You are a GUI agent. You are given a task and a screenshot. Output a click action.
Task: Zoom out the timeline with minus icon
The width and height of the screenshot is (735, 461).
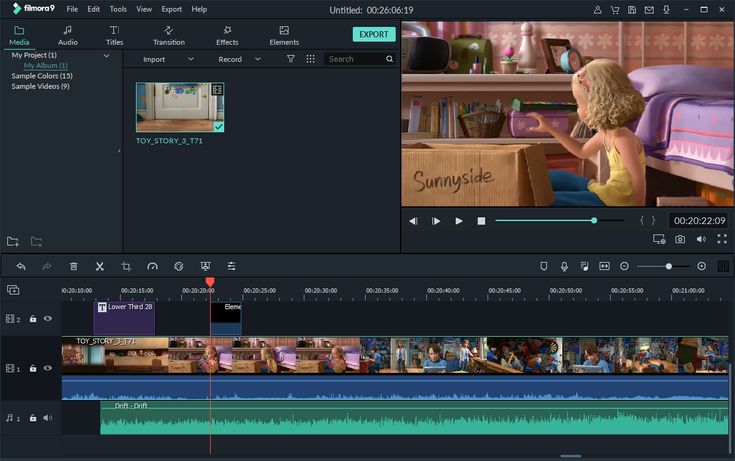coord(624,266)
